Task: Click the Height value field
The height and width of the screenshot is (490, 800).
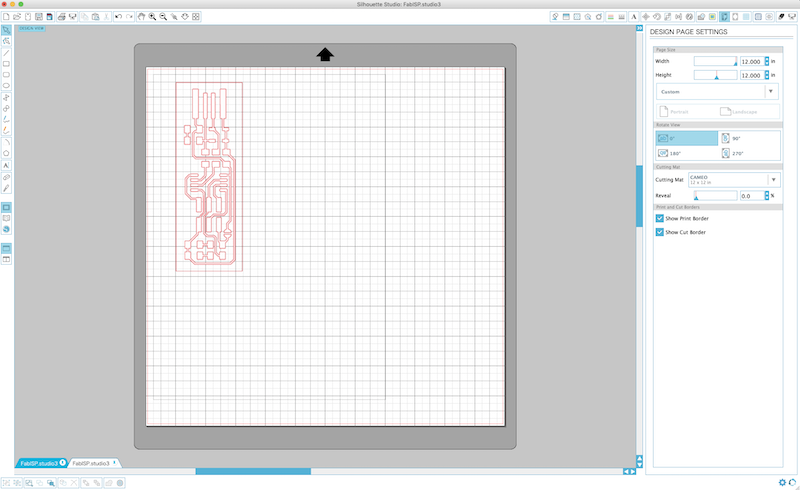Action: pos(752,75)
